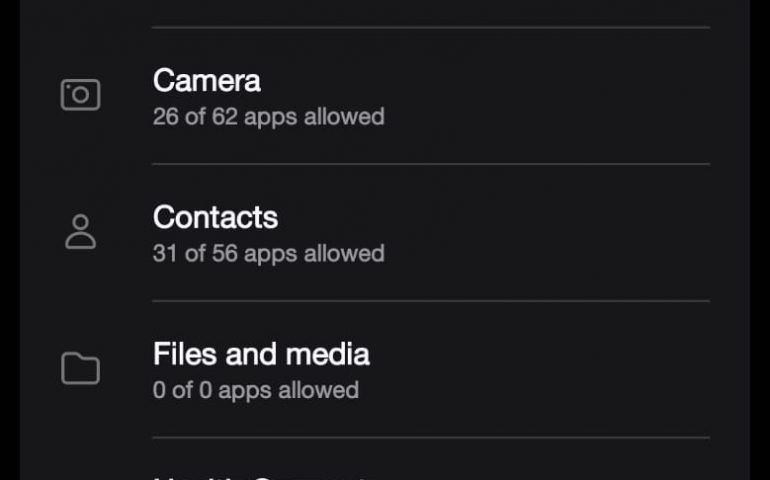Select "26 of 62 apps allowed" text
The width and height of the screenshot is (770, 480).
[268, 117]
